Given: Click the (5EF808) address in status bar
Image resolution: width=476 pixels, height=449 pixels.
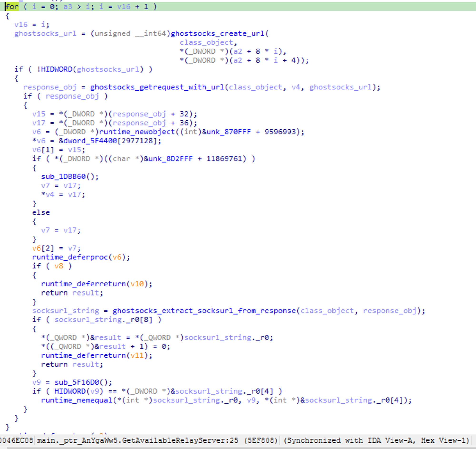Looking at the screenshot, I should [261, 440].
